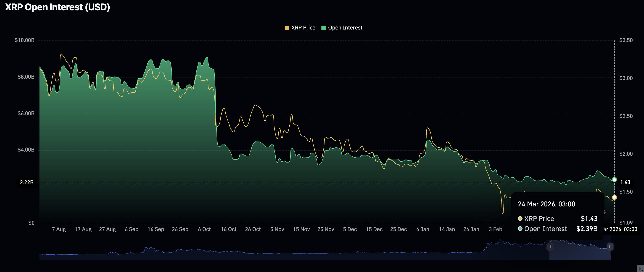Click the 4 Jan date label on x-axis
644x272 pixels.
(422, 229)
